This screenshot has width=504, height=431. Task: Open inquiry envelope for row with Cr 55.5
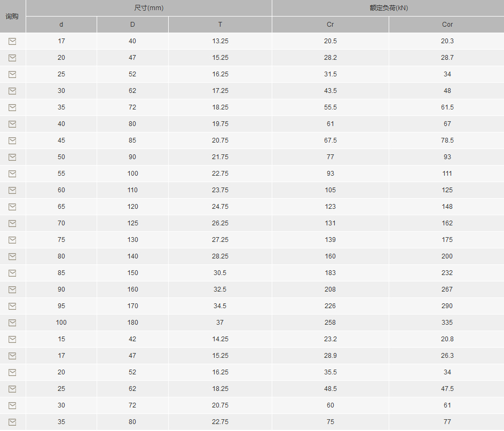[12, 107]
